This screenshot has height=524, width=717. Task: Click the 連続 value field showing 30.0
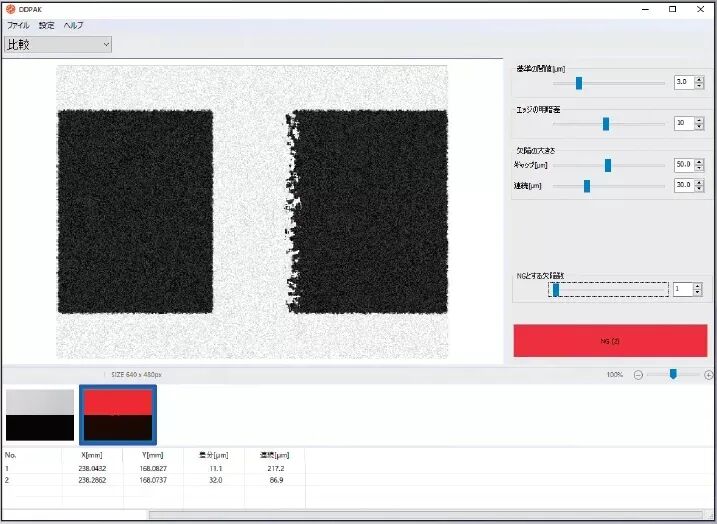click(684, 185)
